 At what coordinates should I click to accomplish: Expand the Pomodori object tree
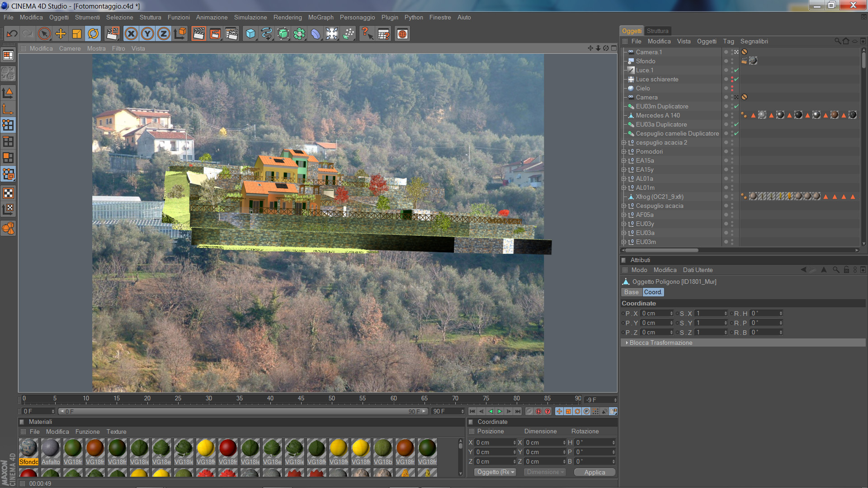(624, 151)
